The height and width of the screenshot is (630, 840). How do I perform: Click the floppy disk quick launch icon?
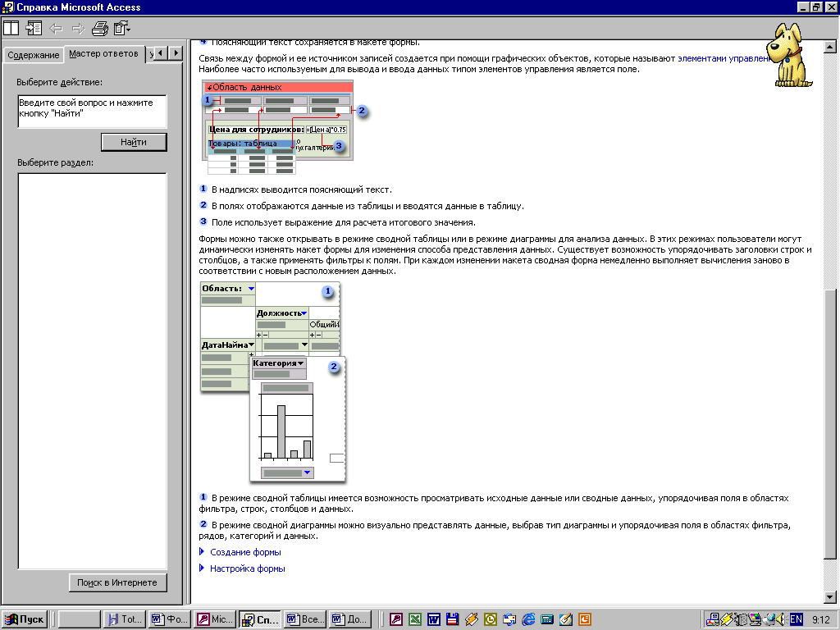coord(452,619)
